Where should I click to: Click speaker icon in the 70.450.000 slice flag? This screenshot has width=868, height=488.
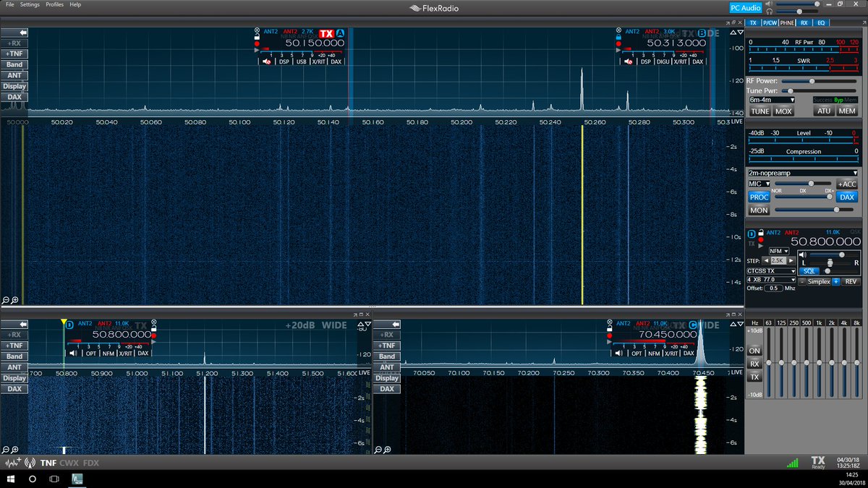[619, 353]
